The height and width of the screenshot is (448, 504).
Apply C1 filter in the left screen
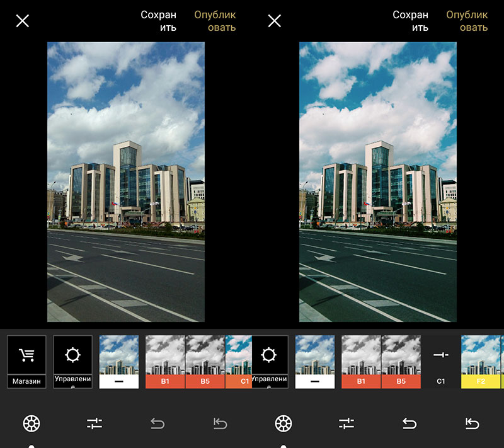tap(239, 362)
